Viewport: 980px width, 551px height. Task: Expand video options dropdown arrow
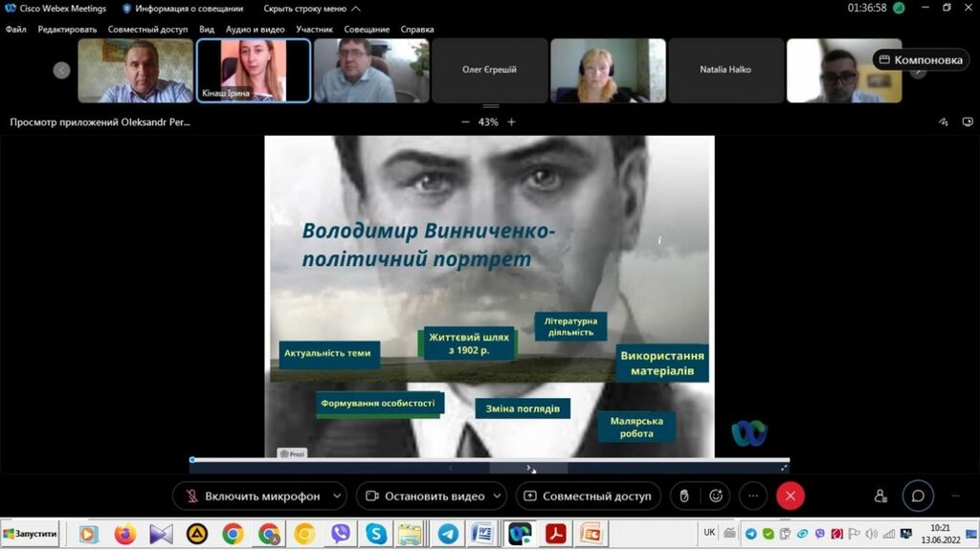[496, 496]
